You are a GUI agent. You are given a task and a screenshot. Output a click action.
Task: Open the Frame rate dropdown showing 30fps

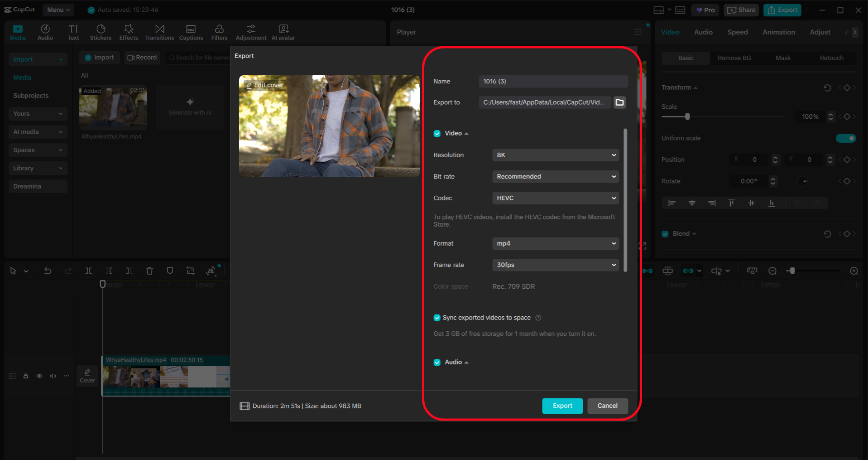point(555,265)
